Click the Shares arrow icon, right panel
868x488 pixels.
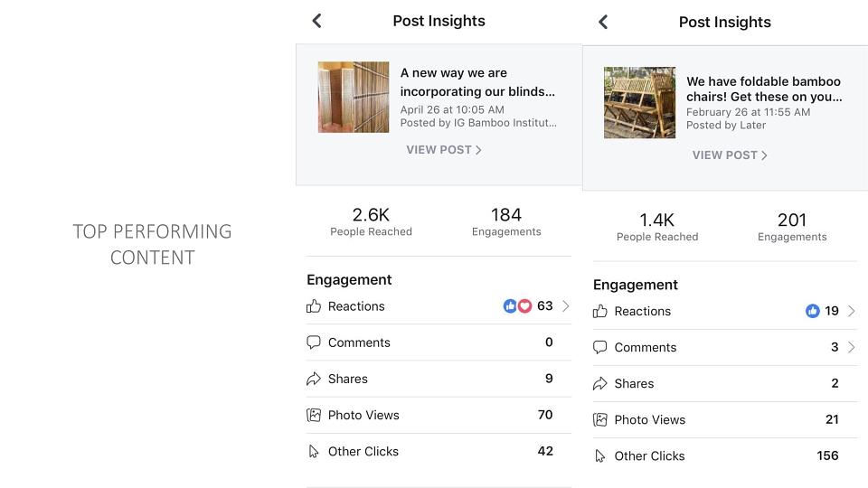pyautogui.click(x=599, y=383)
